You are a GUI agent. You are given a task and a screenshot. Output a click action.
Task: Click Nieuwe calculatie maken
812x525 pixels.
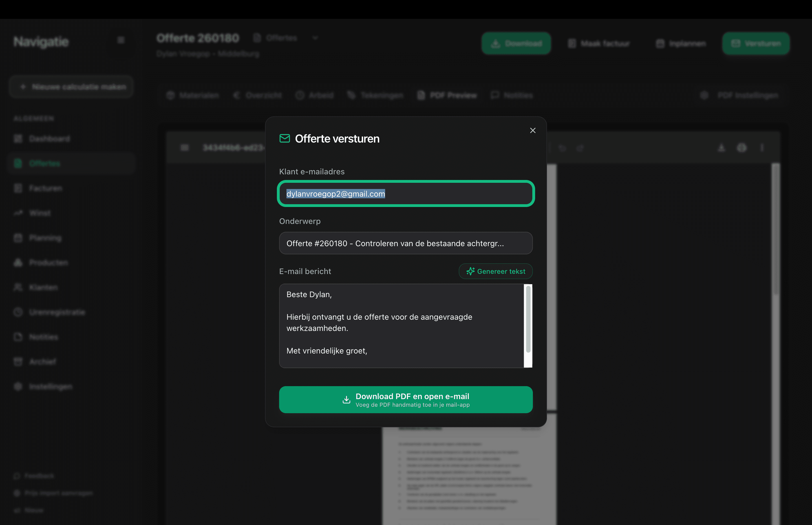tap(71, 86)
